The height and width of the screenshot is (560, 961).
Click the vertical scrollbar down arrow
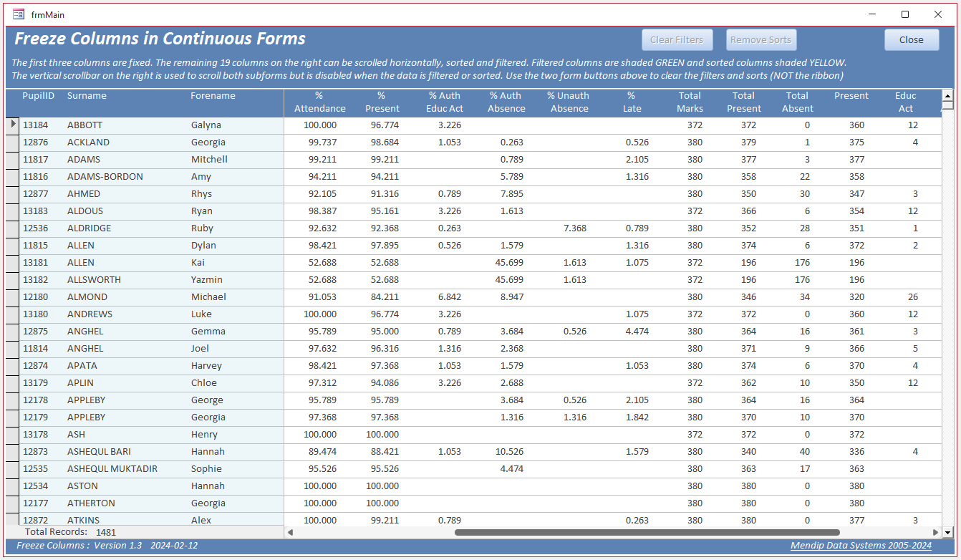pyautogui.click(x=948, y=532)
